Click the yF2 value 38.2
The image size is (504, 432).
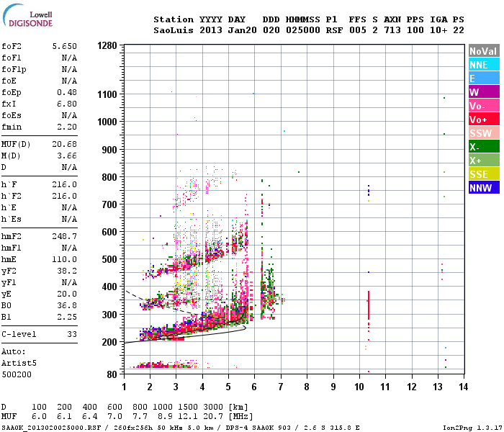(67, 271)
